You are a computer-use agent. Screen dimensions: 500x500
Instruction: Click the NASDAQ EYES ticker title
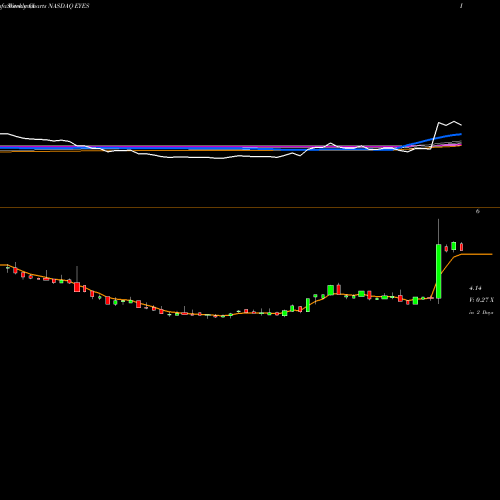(x=68, y=6)
